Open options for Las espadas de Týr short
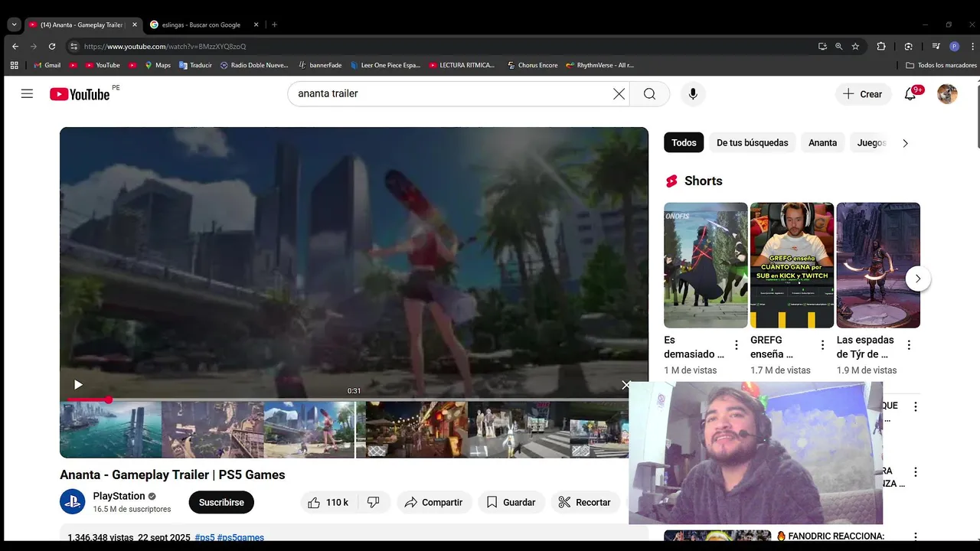This screenshot has width=980, height=551. click(909, 345)
